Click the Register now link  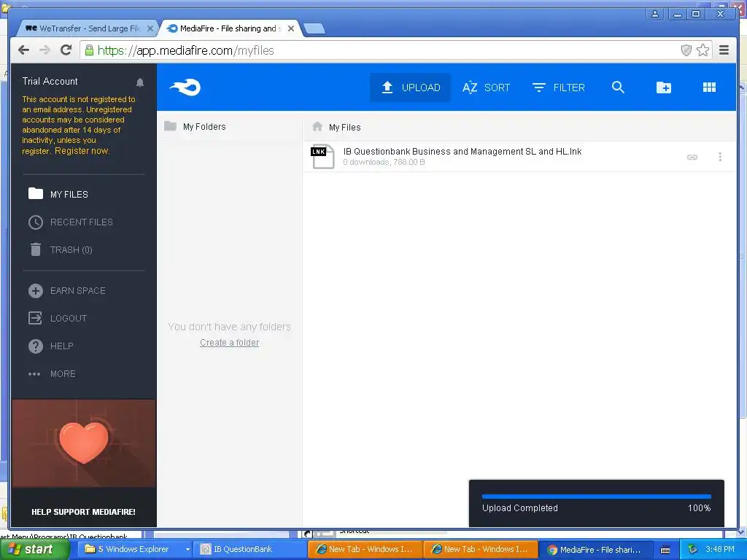[x=82, y=150]
